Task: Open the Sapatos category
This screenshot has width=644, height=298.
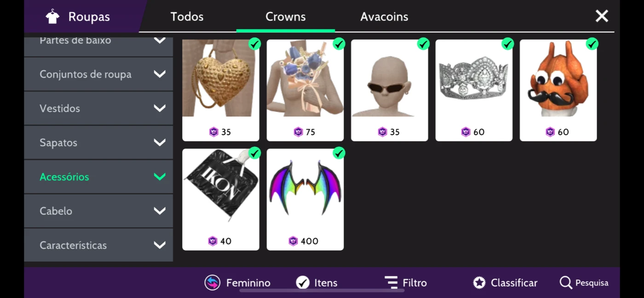Action: pyautogui.click(x=98, y=143)
